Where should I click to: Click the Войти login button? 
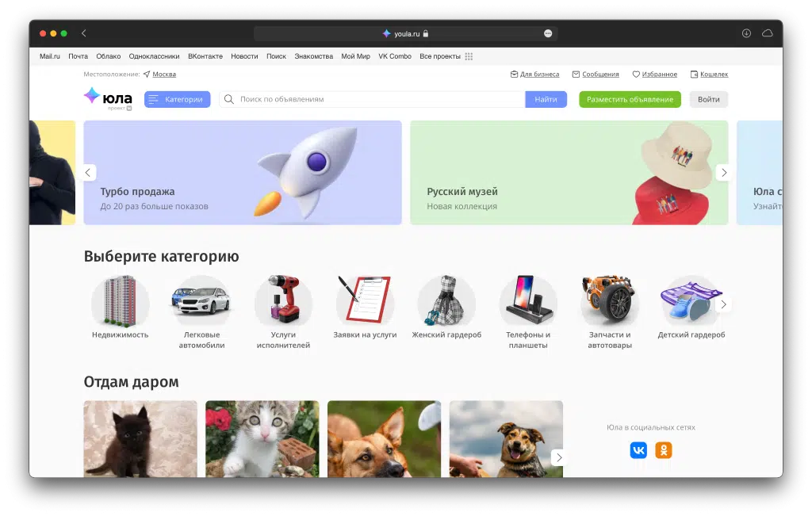(708, 99)
